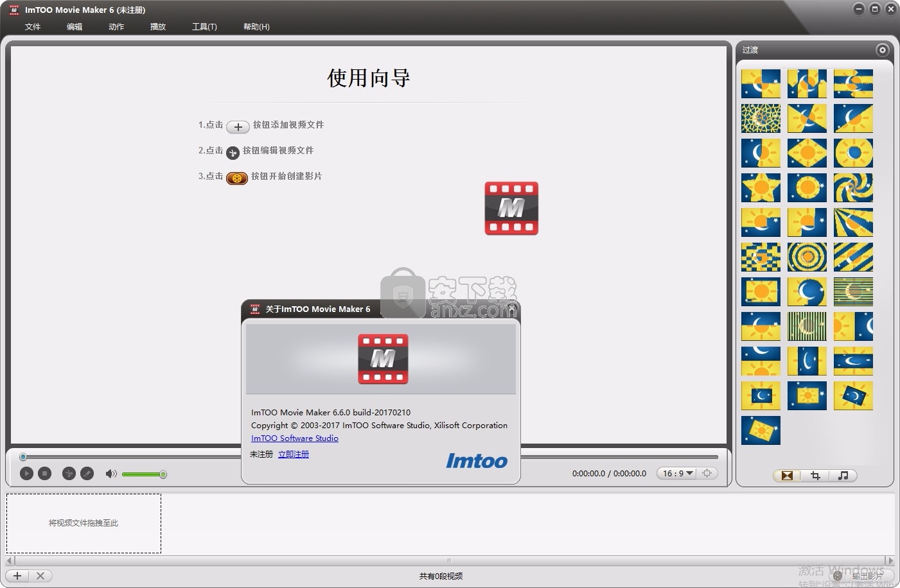This screenshot has width=900, height=588.
Task: Click the fullscreen icon next to 16:9
Action: point(707,473)
